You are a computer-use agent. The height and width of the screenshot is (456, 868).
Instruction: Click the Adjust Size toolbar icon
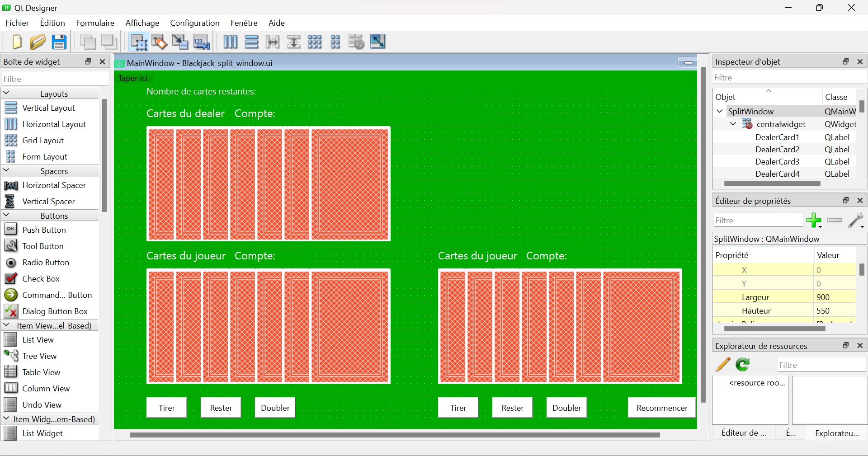coord(378,42)
